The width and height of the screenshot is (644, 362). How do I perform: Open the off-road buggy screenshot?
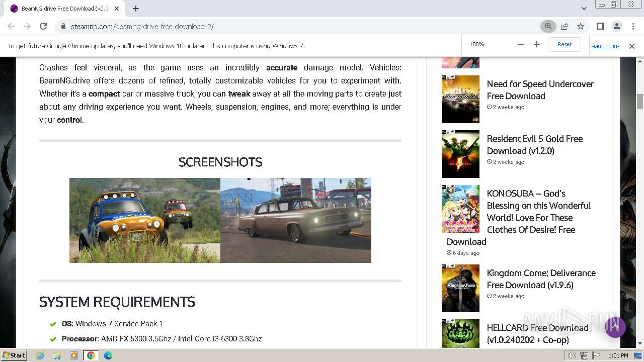[x=145, y=220]
